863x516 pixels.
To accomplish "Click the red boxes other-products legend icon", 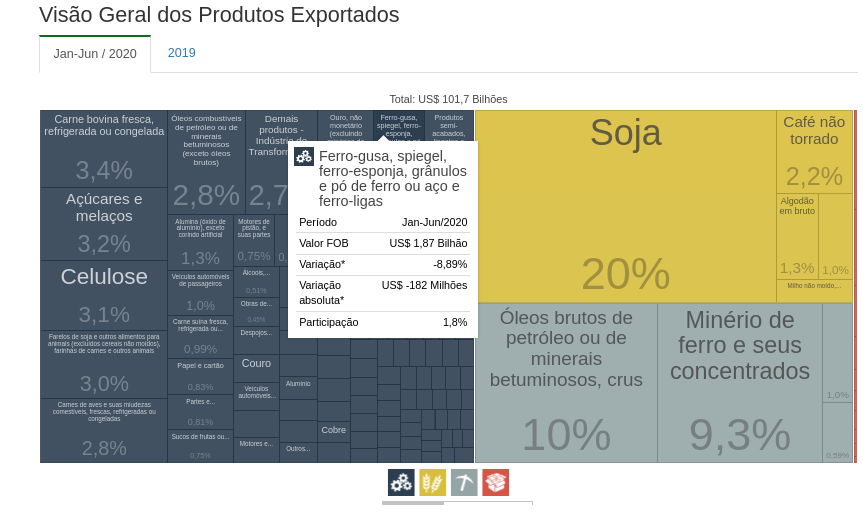I will pos(495,482).
